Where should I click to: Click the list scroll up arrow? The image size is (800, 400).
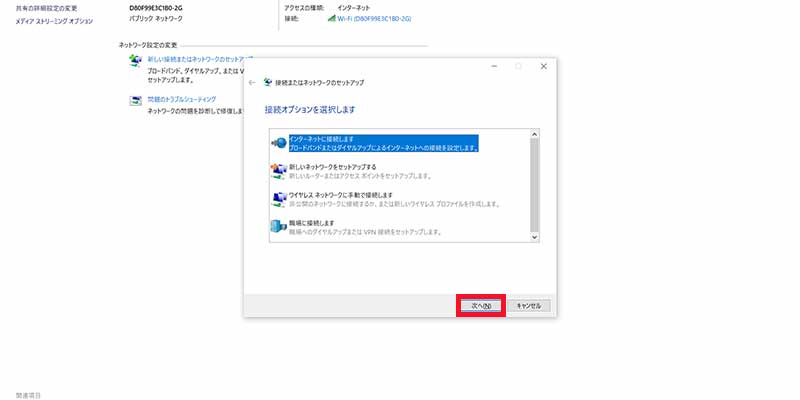tap(534, 134)
